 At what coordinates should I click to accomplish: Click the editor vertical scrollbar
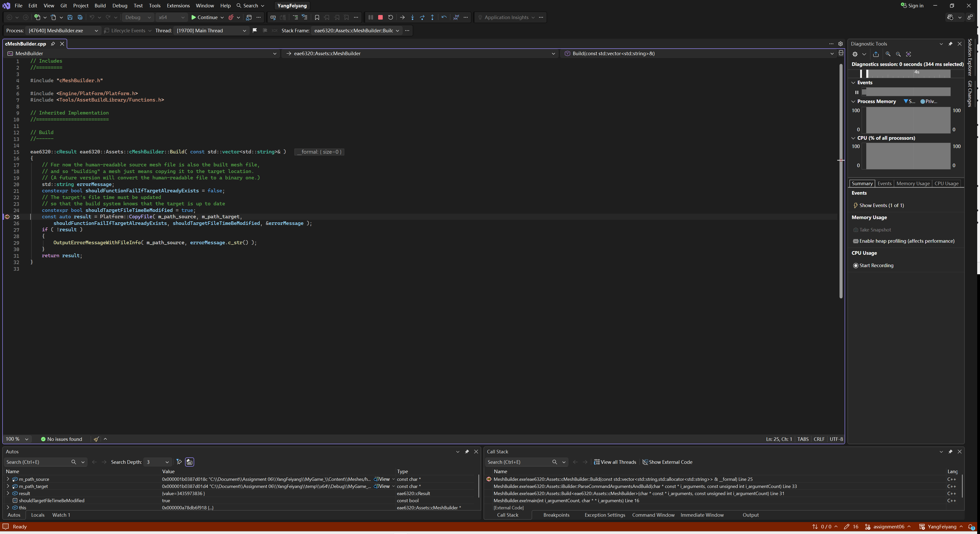tap(841, 181)
